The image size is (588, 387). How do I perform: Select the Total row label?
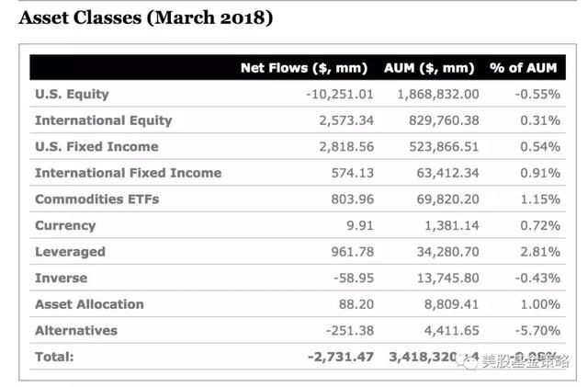click(54, 357)
